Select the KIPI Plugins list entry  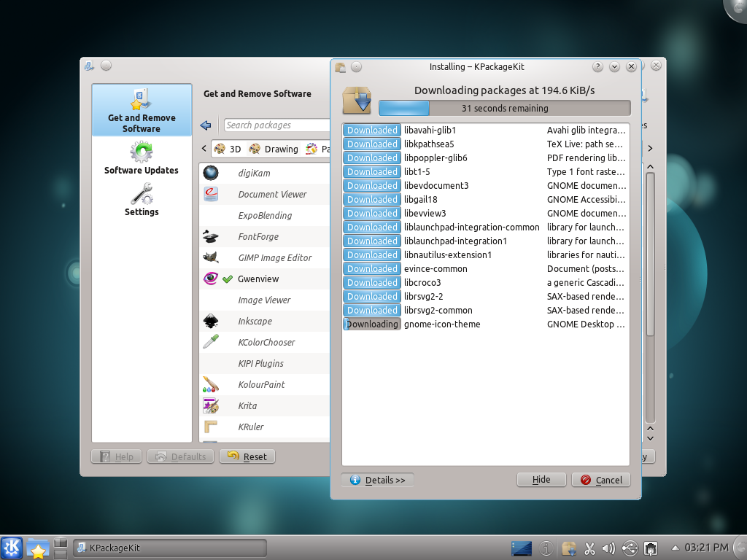(264, 363)
